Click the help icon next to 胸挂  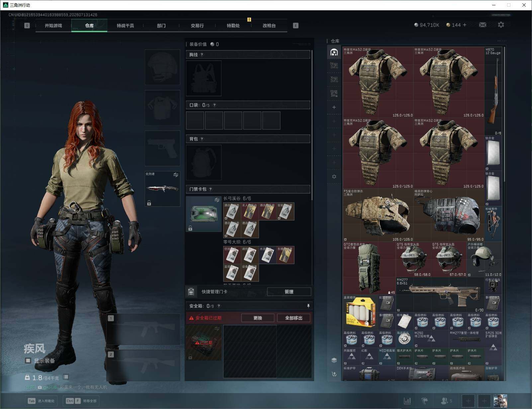[x=202, y=55]
